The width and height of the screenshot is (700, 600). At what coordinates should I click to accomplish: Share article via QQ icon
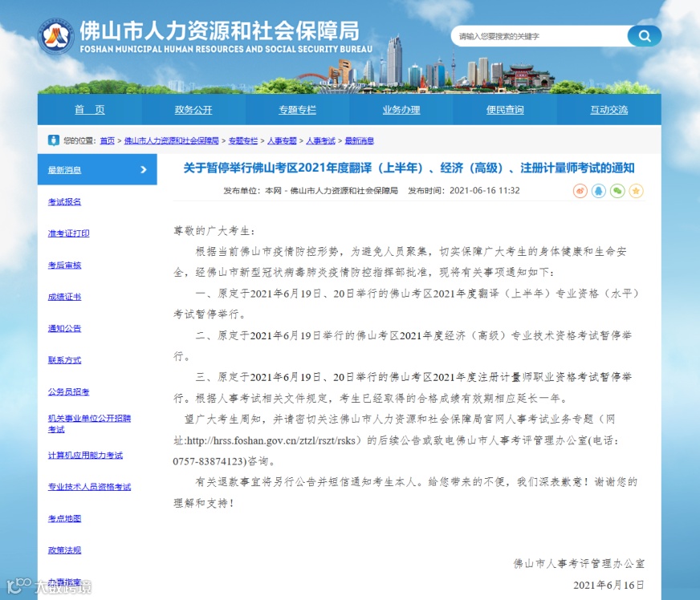tap(599, 191)
